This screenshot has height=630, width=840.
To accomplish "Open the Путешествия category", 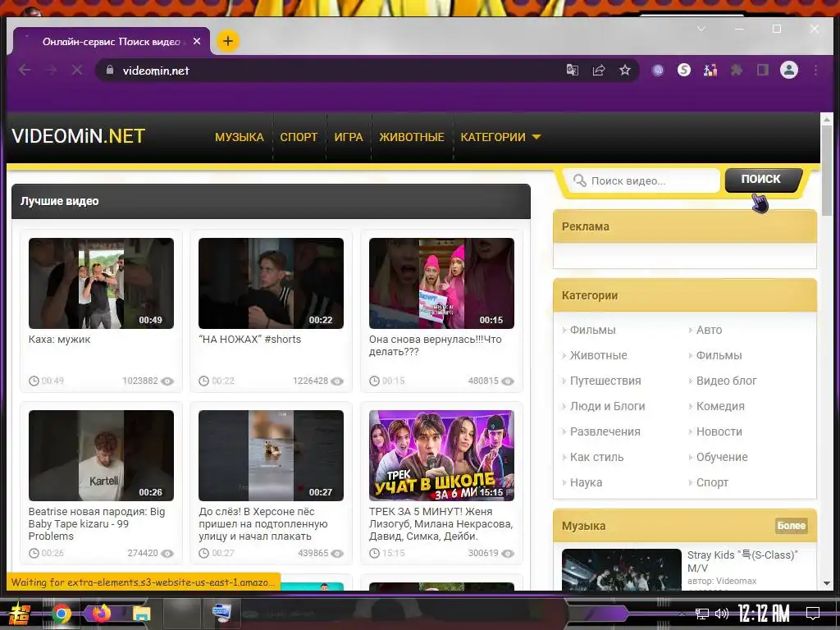I will [x=605, y=381].
